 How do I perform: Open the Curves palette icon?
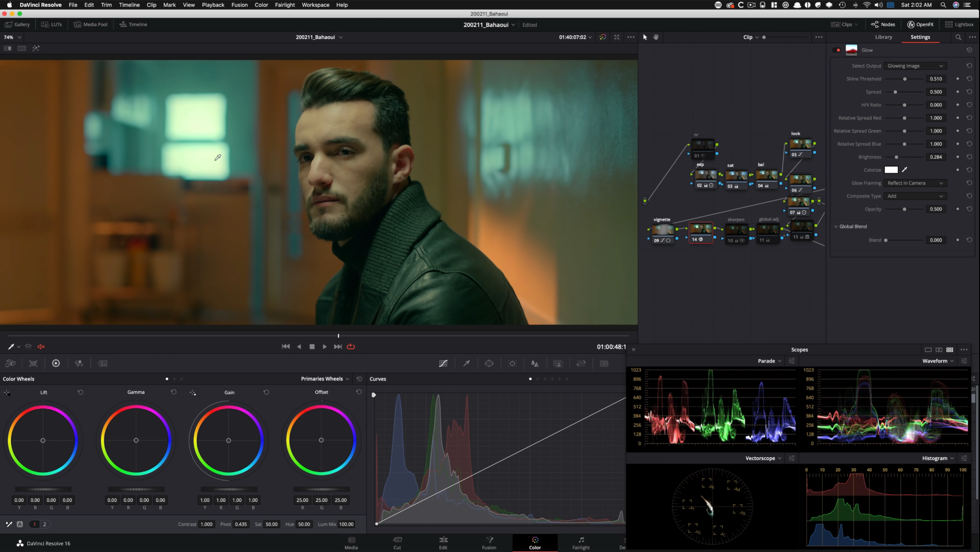pos(443,363)
